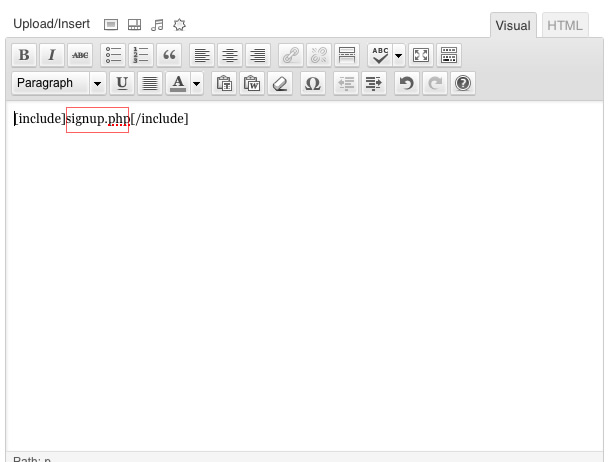
Task: Toggle underline formatting
Action: 122,83
